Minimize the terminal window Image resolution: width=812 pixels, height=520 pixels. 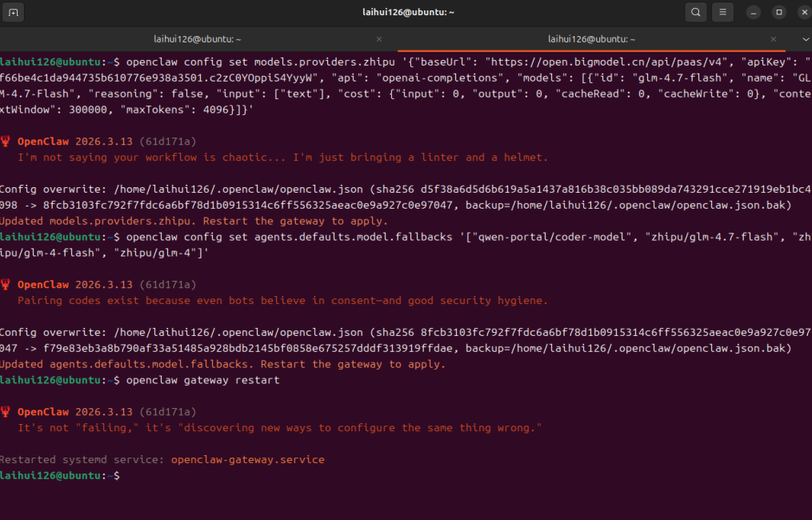tap(754, 12)
